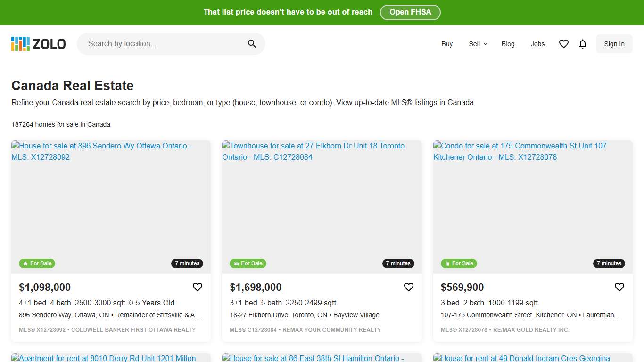This screenshot has height=362, width=644.
Task: Favourite the $569,900 Commonwealth Street listing
Action: tap(619, 287)
